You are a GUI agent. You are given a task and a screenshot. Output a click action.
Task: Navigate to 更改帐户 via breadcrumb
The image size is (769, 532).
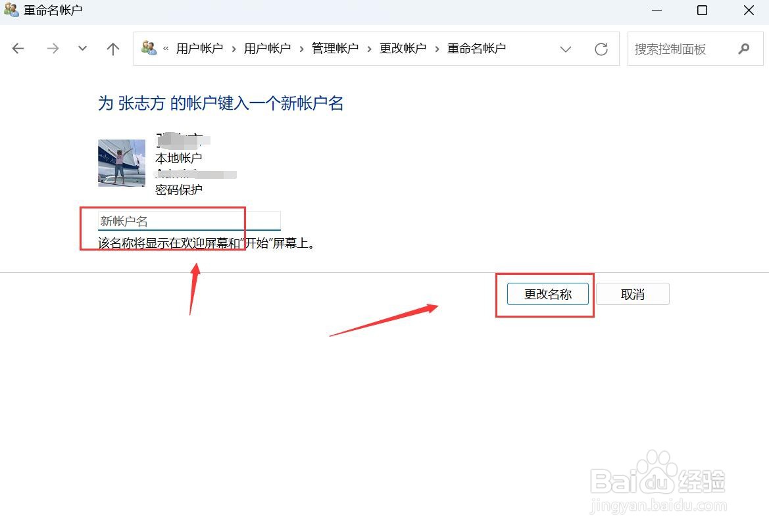pos(403,48)
